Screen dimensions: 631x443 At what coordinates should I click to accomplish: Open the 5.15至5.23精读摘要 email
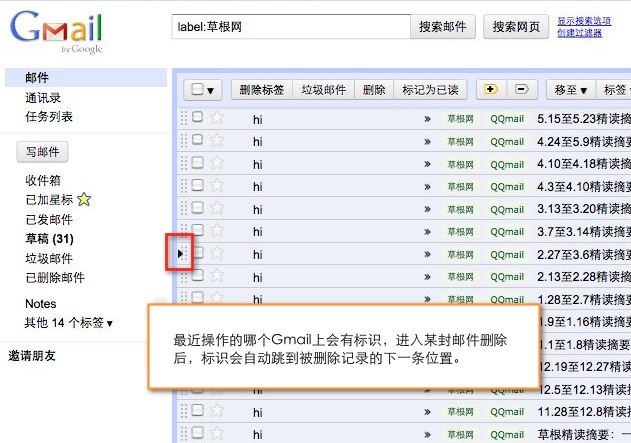pos(584,119)
